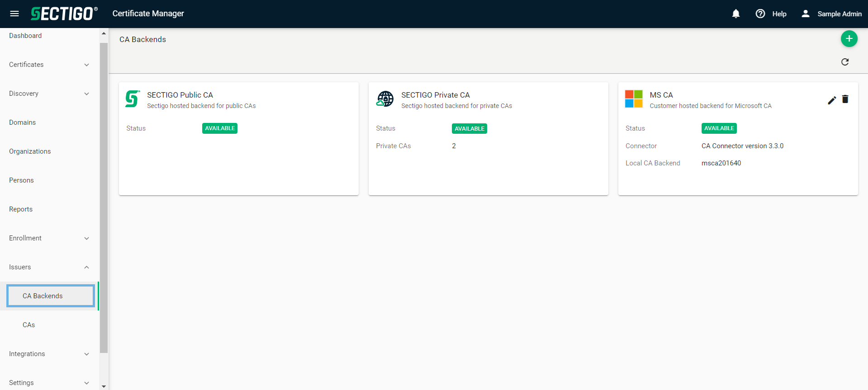Collapse the Issuers menu chevron
Screen dimensions: 868x390
86,267
